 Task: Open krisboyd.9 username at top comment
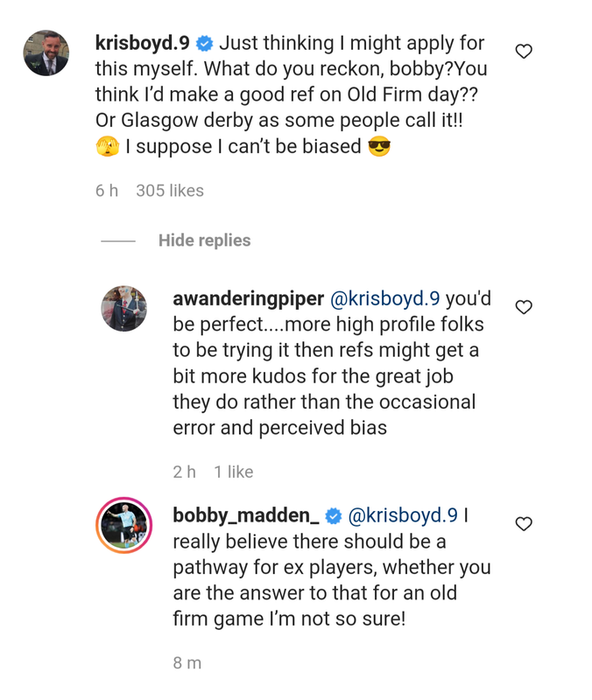142,42
